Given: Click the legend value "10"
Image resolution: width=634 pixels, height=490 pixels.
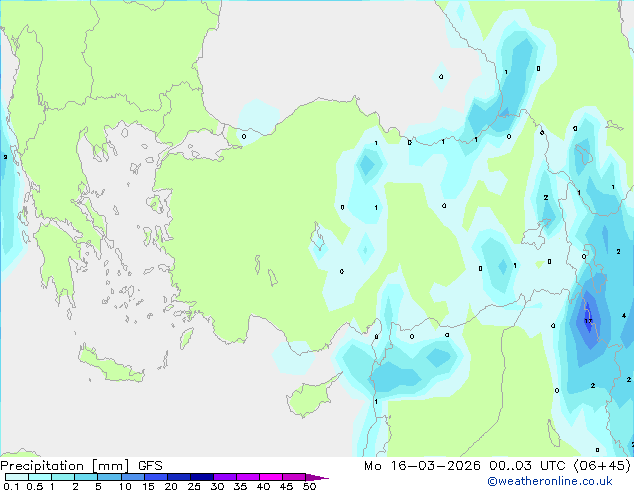Looking at the screenshot, I should point(125,486).
